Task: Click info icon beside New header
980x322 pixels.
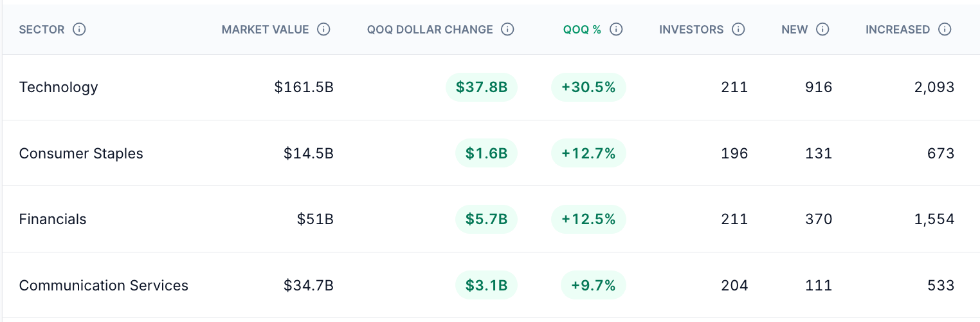Action: (x=822, y=30)
